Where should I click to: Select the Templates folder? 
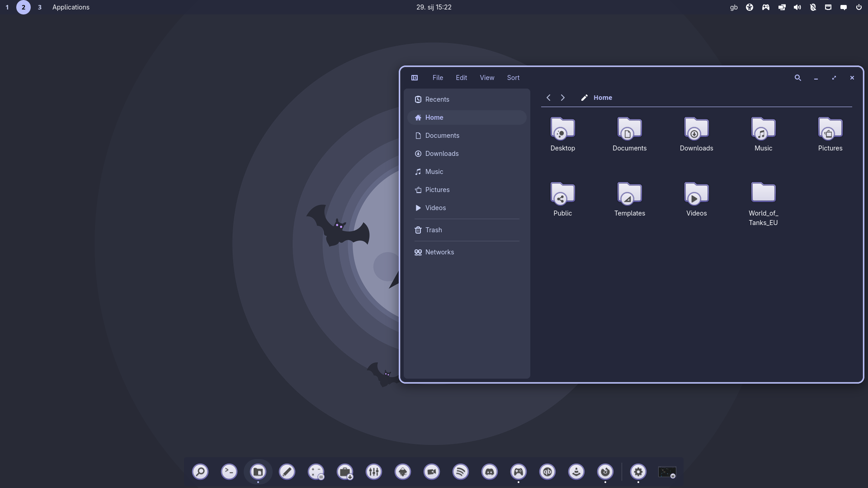click(x=629, y=199)
